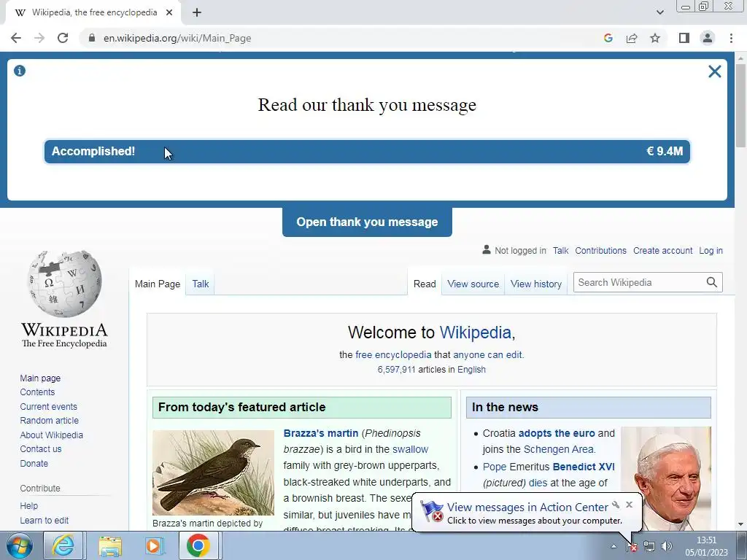This screenshot has height=560, width=747.
Task: Switch to the Talk tab
Action: [x=201, y=284]
